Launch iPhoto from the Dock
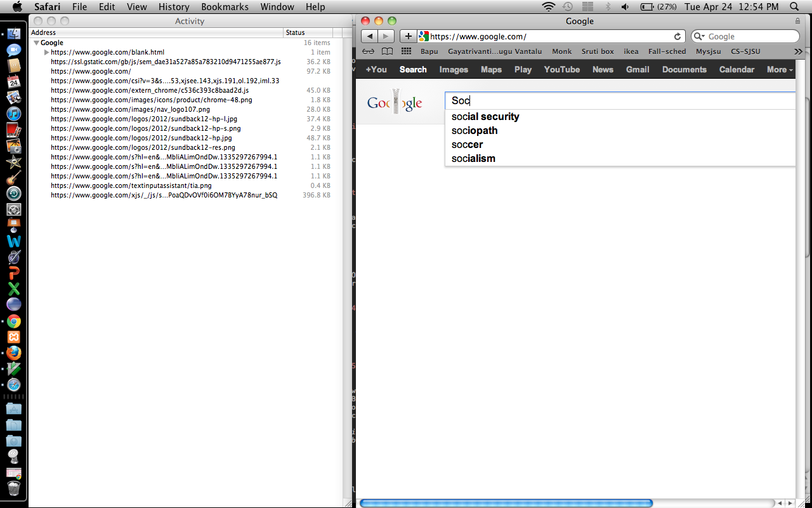 tap(14, 146)
